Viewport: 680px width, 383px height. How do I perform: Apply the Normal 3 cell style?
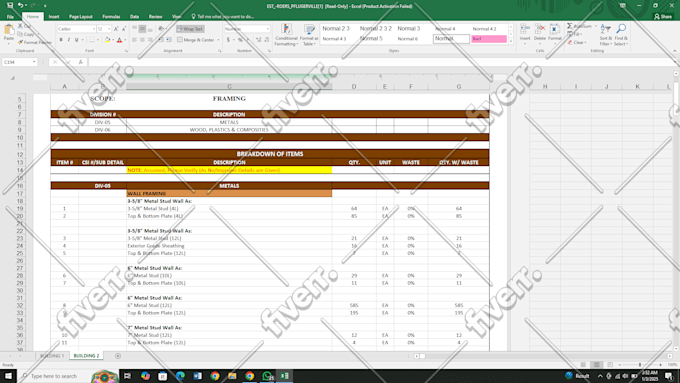click(409, 29)
